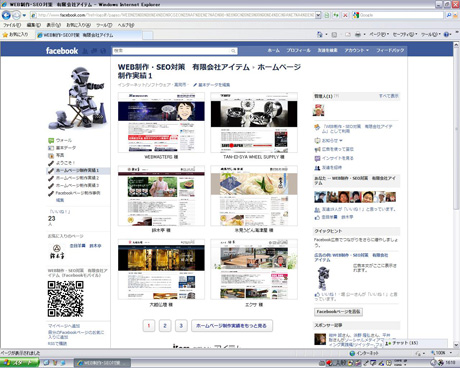Click the Print icon in IE command bar
This screenshot has width=460, height=368.
click(x=358, y=34)
